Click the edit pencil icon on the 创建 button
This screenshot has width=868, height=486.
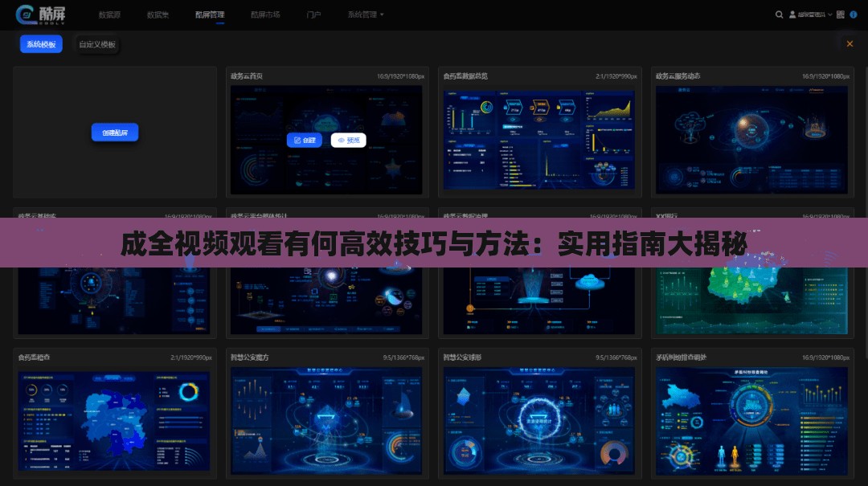[297, 140]
